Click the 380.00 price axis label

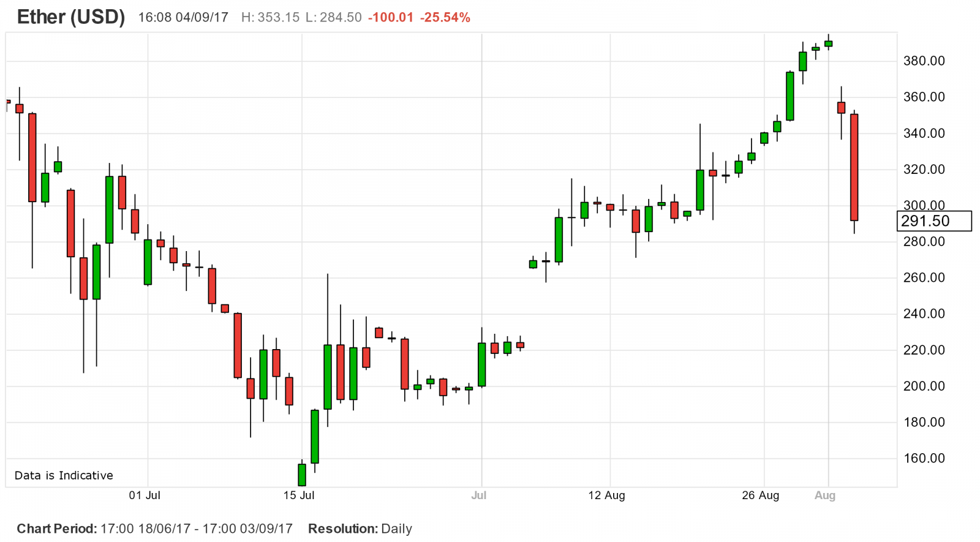(924, 61)
